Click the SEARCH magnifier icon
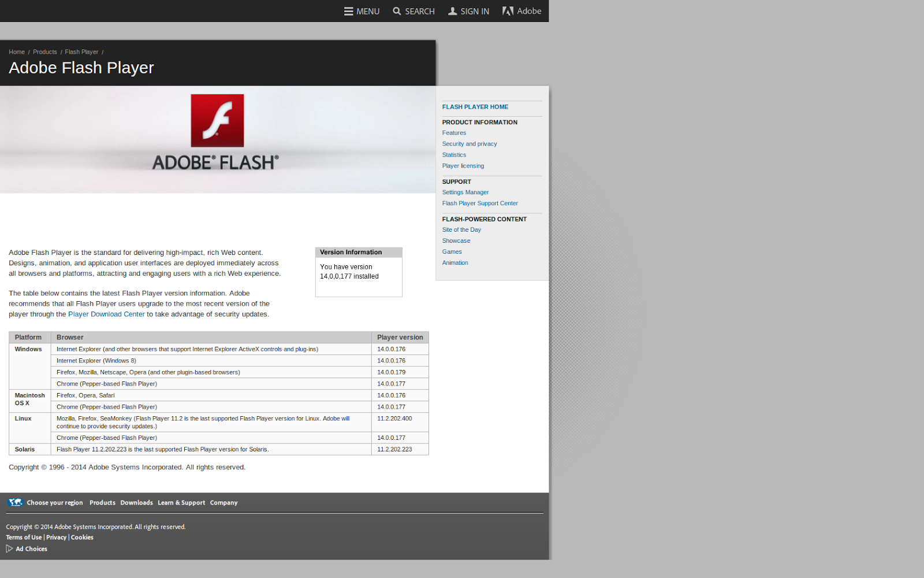Image resolution: width=924 pixels, height=578 pixels. tap(397, 11)
